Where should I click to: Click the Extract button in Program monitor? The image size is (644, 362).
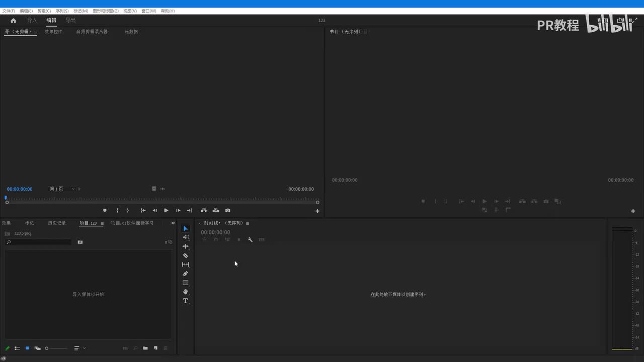(534, 202)
